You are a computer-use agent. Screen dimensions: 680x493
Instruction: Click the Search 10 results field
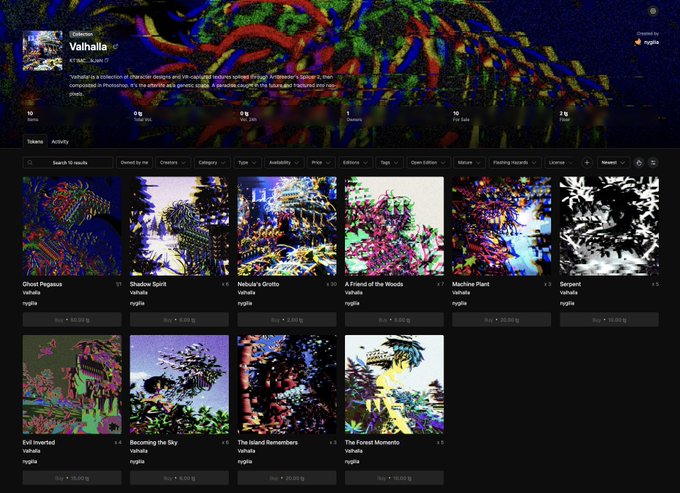(x=68, y=163)
